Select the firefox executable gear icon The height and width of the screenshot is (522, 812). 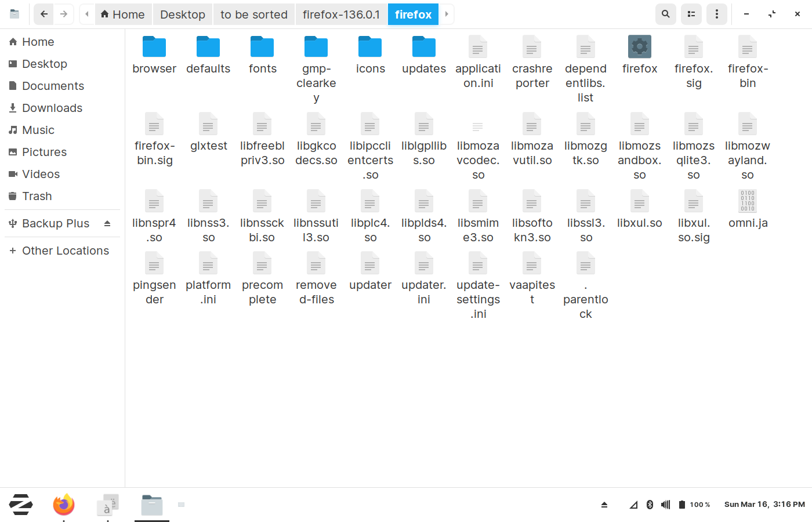coord(640,47)
